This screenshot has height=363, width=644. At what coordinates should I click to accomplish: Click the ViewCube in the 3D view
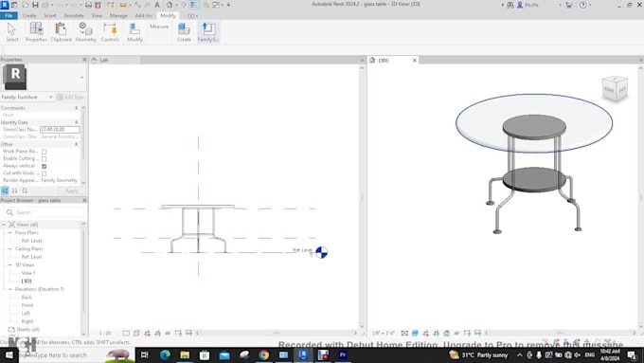point(615,88)
